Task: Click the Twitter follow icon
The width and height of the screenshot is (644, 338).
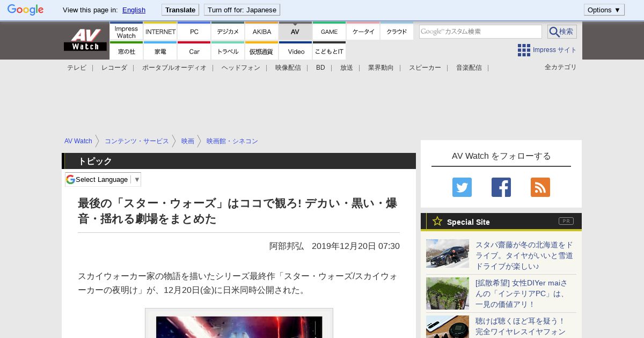Action: [462, 187]
